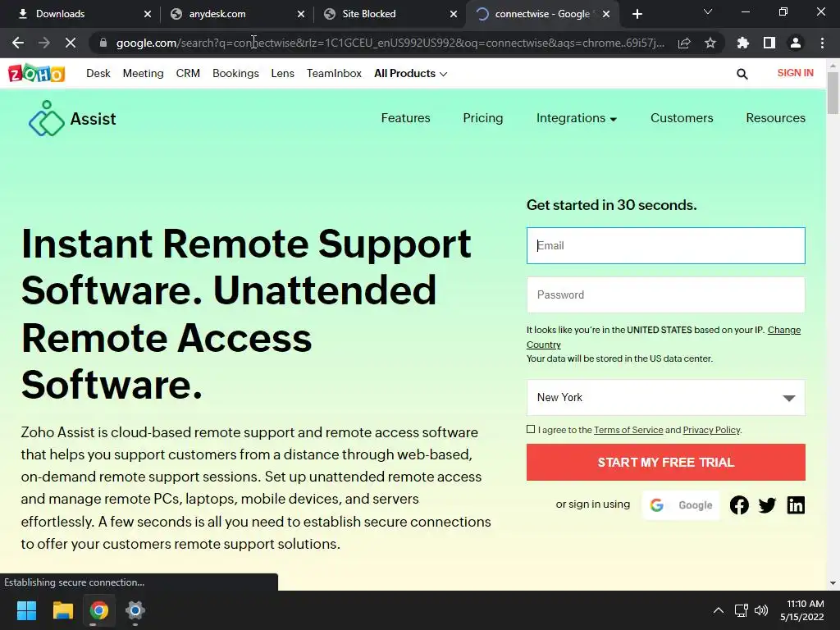Go to Zoho TeamInbox link

click(x=334, y=73)
